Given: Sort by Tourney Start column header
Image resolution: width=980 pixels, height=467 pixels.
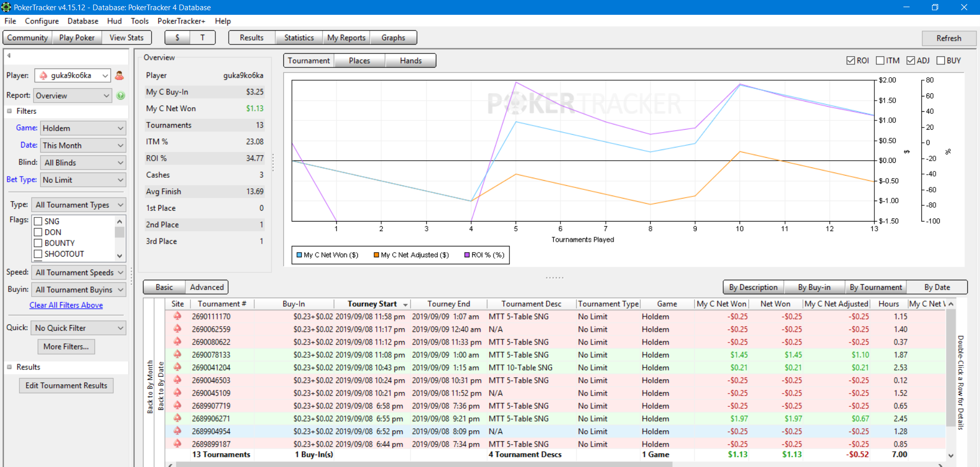Looking at the screenshot, I should 372,304.
